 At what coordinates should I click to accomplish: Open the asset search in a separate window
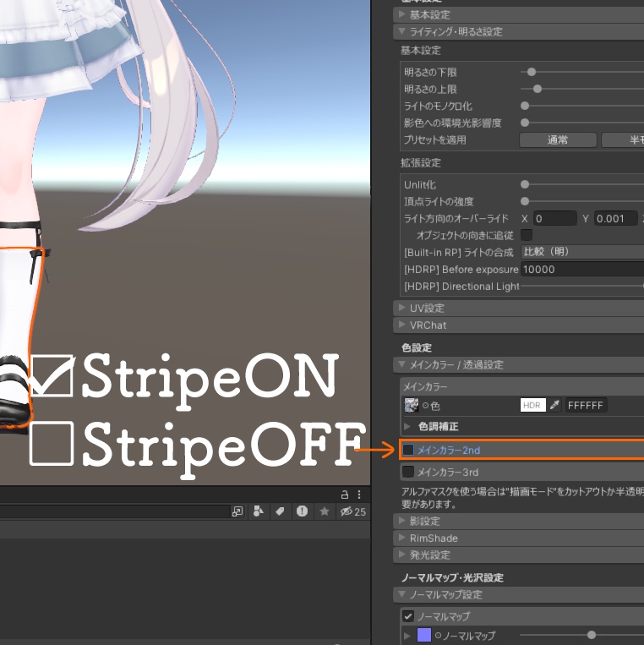[237, 511]
